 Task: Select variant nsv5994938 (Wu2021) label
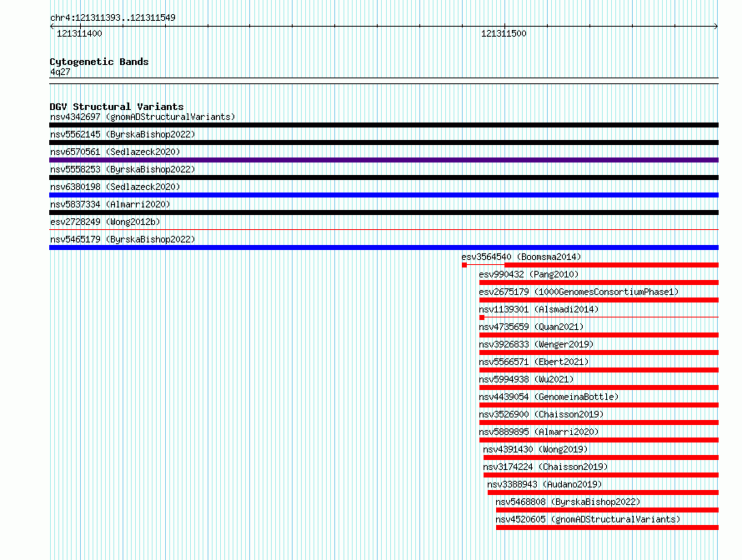point(526,379)
